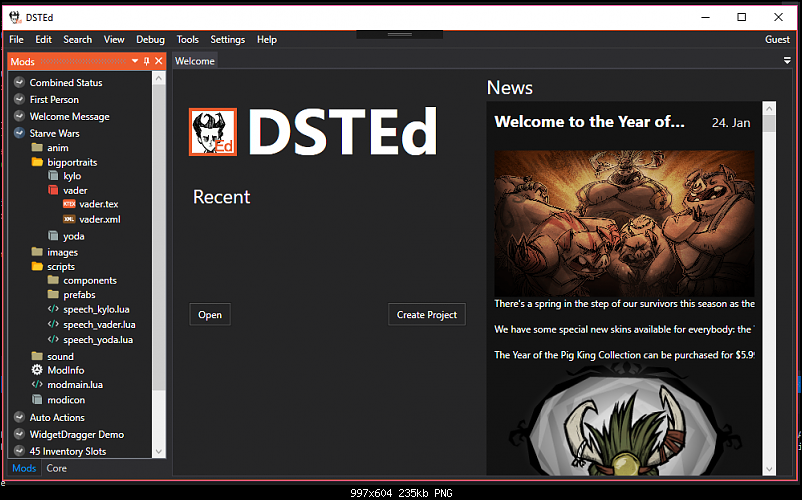The height and width of the screenshot is (500, 802).
Task: Select the Welcome tab
Action: (195, 61)
